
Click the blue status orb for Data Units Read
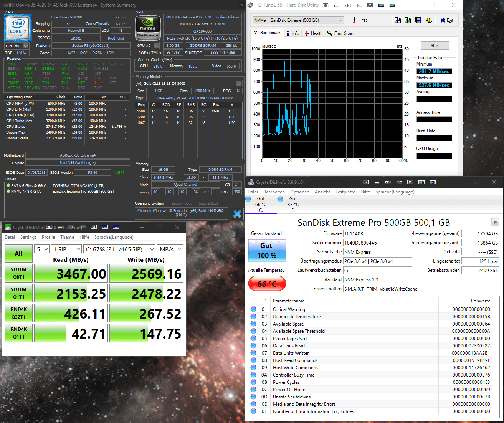tap(253, 345)
